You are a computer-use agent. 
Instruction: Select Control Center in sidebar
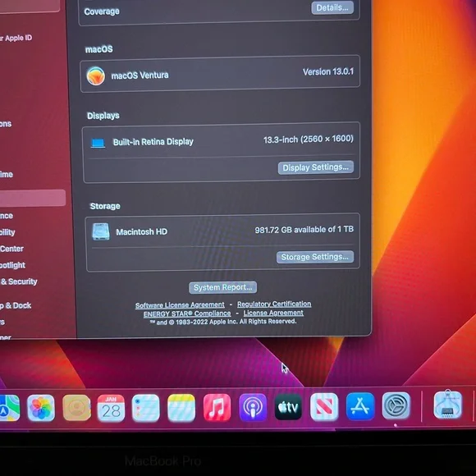(x=11, y=249)
